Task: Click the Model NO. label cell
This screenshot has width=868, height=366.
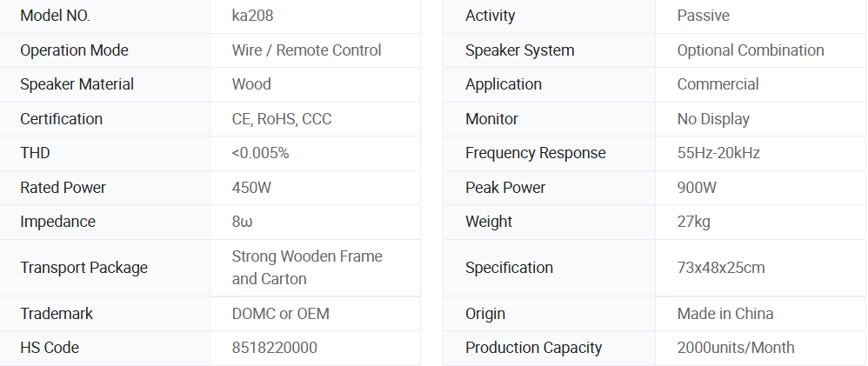Action: (55, 16)
